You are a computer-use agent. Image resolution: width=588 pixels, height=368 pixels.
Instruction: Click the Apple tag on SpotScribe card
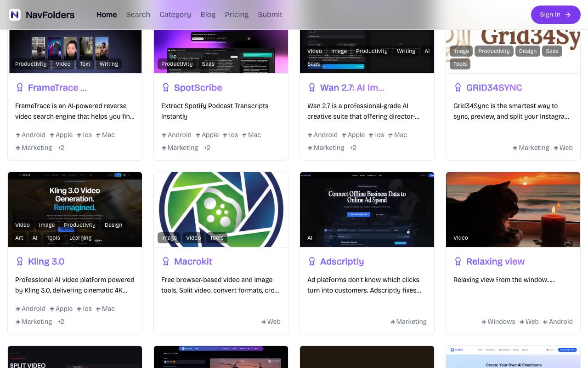(207, 135)
